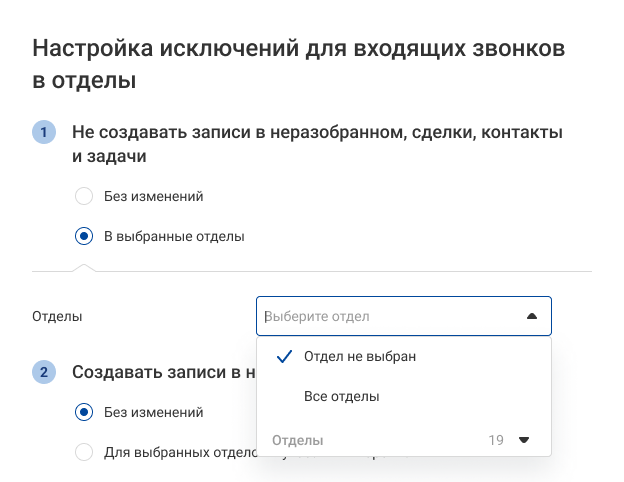This screenshot has width=624, height=482.
Task: Expand the 'Отделы' group with the down arrow
Action: (x=523, y=440)
